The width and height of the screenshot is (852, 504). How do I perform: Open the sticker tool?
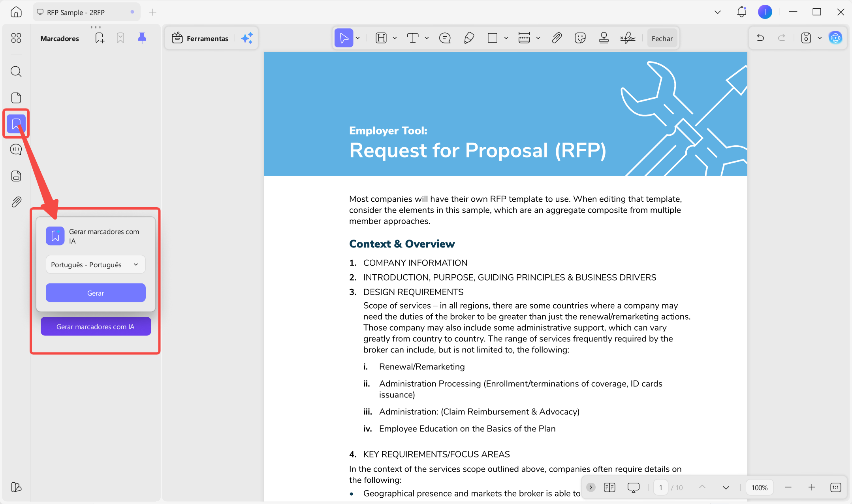click(x=580, y=38)
